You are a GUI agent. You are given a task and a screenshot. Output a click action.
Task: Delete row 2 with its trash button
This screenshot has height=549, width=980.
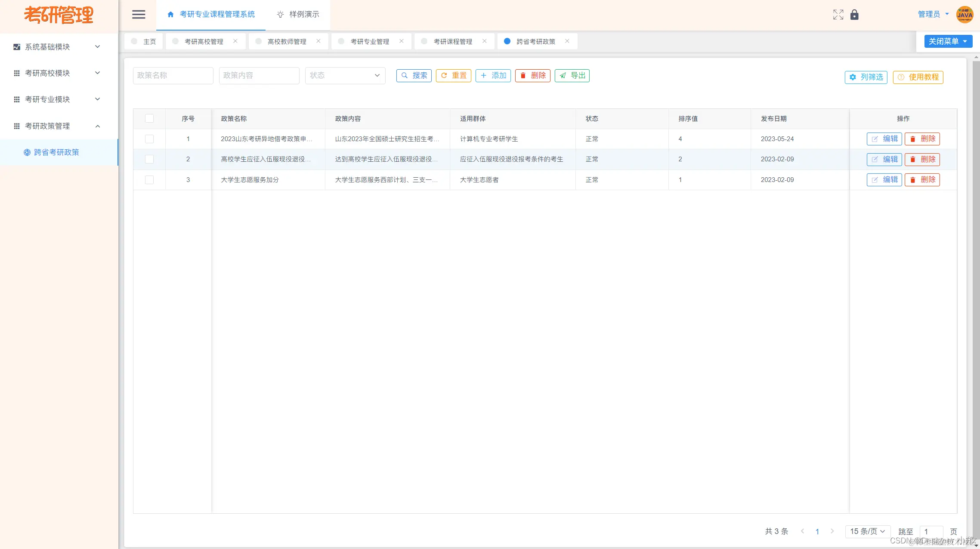[922, 159]
